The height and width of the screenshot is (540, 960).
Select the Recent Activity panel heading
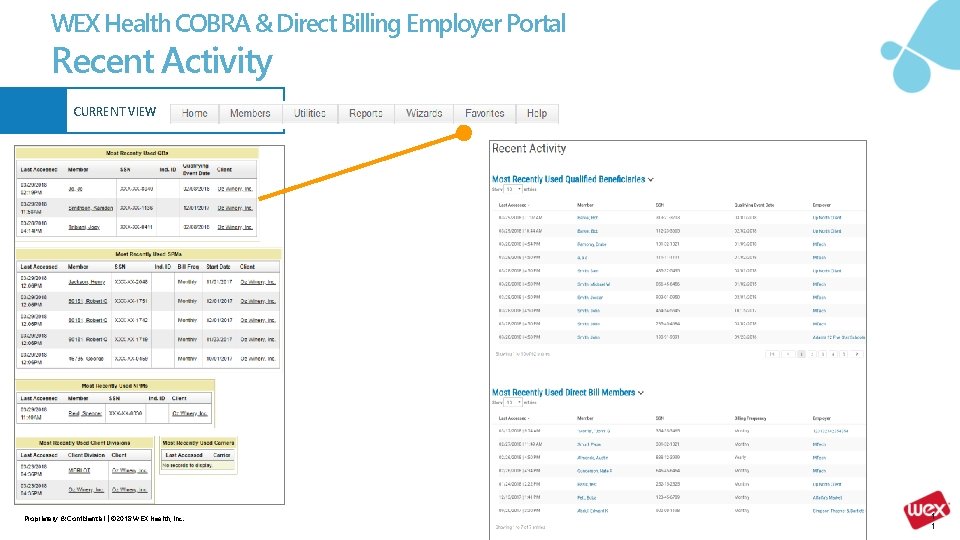(x=529, y=149)
